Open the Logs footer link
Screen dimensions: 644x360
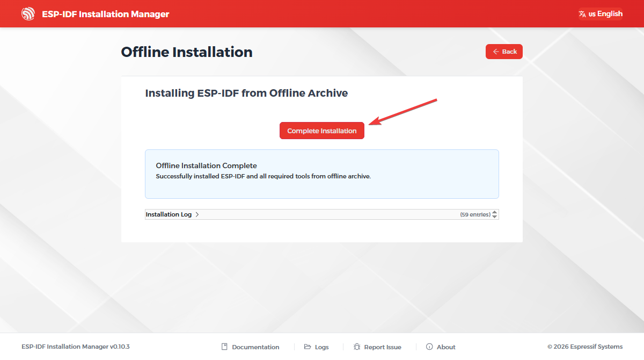322,347
